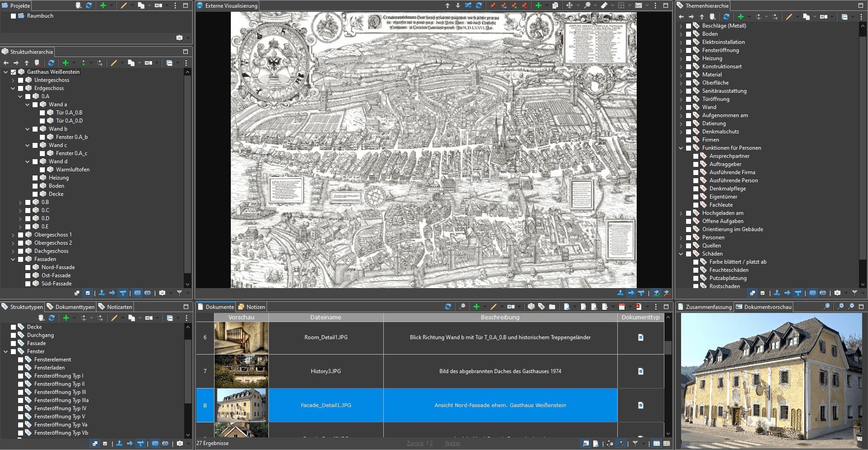Select the Strukturtypen tab
The image size is (868, 450).
point(22,307)
